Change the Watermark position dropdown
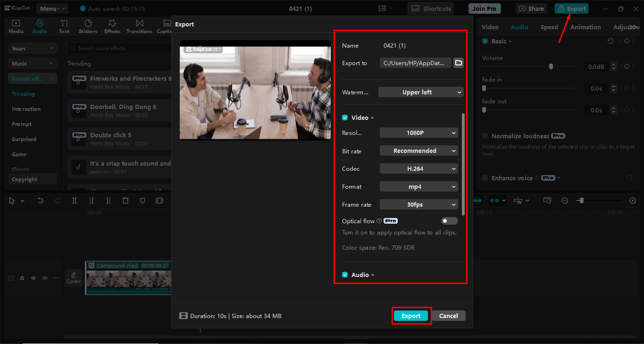 click(x=420, y=92)
